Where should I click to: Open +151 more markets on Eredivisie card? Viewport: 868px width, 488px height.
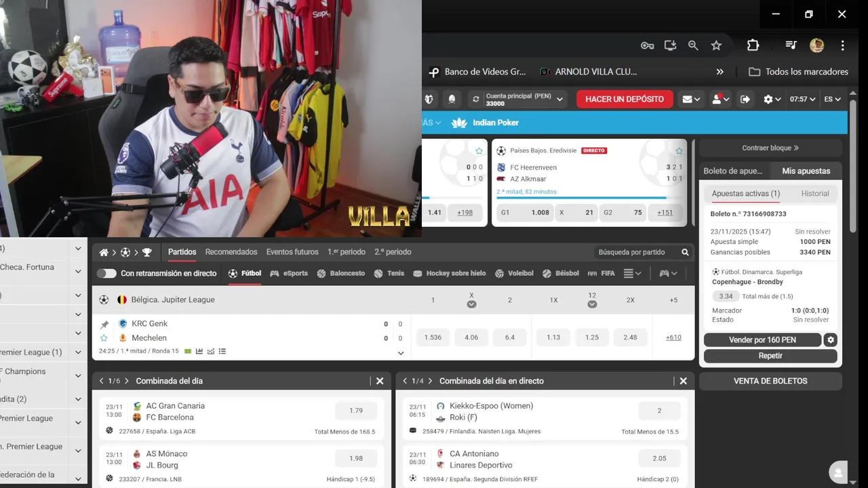tap(665, 212)
